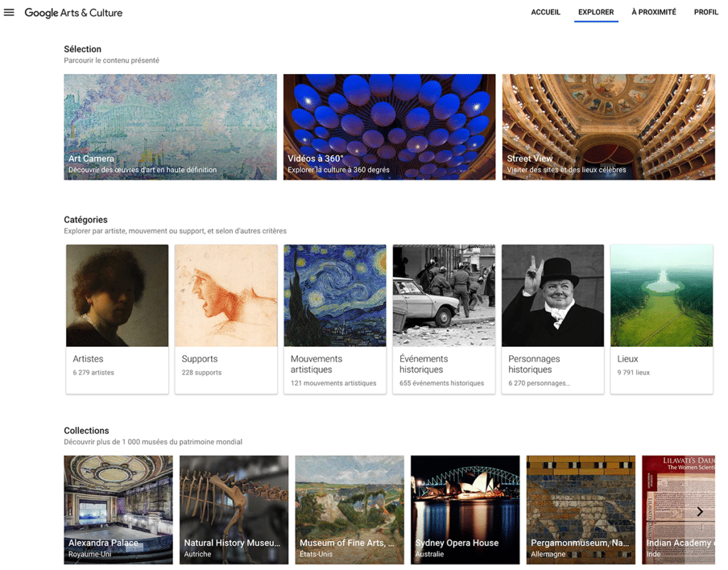Screen dimensions: 728x570
Task: Open the Vidéos à 360° card
Action: [x=390, y=127]
